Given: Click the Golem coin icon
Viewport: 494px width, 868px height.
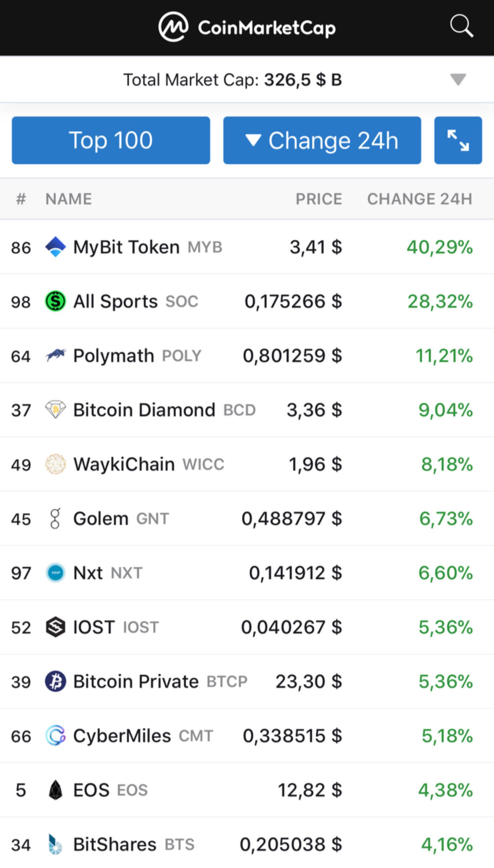Looking at the screenshot, I should [x=55, y=518].
